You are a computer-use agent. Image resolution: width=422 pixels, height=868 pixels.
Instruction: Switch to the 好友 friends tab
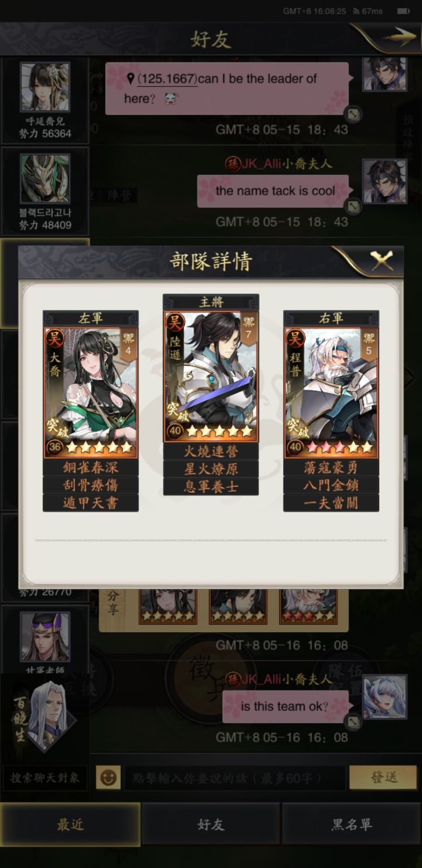click(211, 824)
